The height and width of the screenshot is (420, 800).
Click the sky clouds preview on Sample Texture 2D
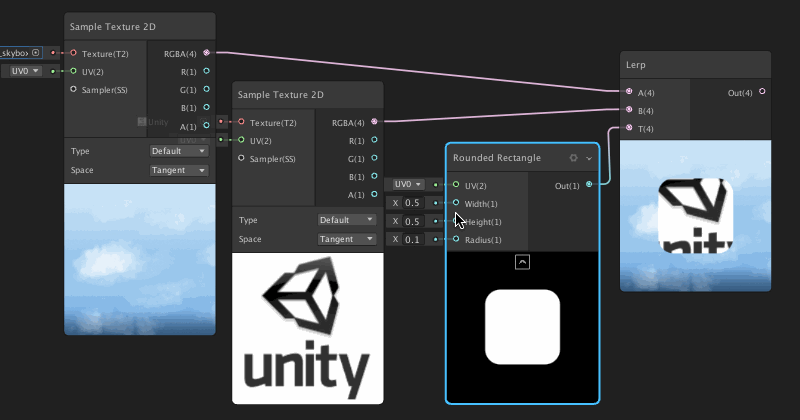pos(140,259)
